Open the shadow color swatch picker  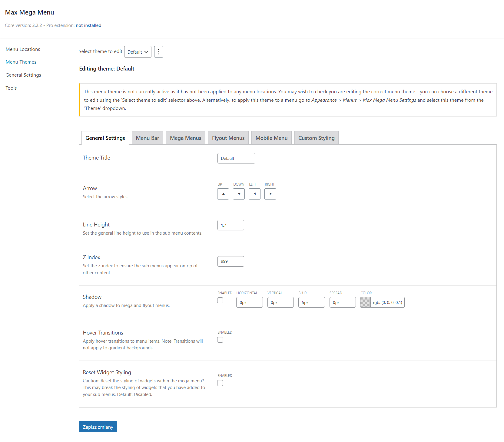366,302
